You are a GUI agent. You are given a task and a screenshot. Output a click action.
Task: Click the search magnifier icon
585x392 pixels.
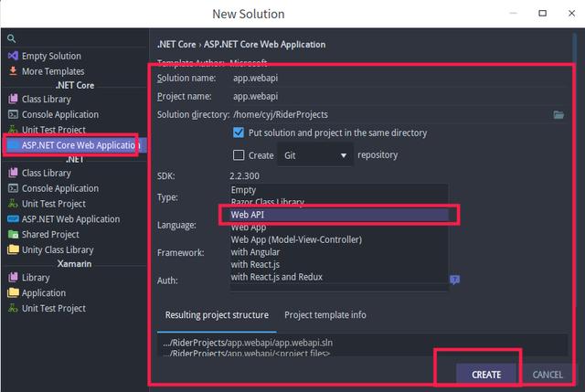click(12, 39)
